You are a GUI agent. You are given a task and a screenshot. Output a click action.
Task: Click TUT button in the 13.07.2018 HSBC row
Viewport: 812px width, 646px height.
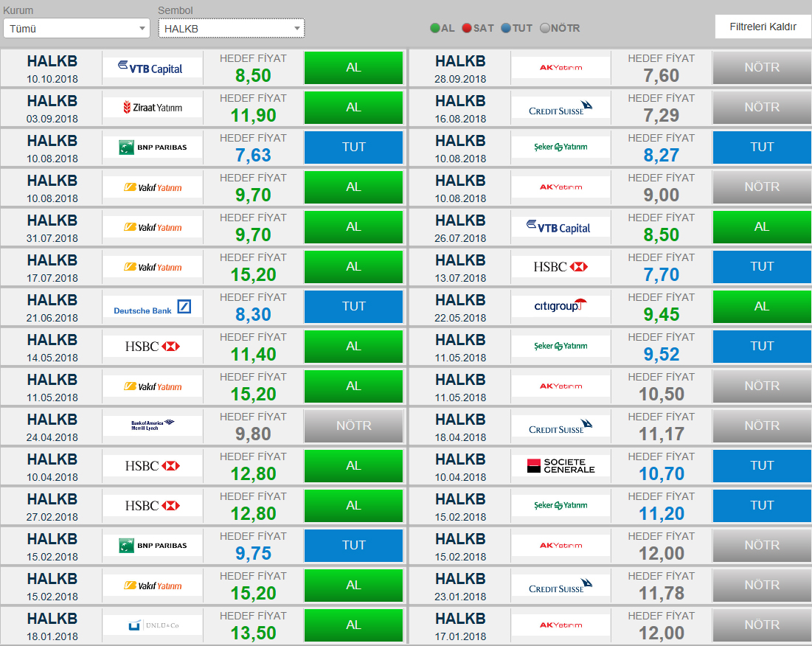point(762,266)
